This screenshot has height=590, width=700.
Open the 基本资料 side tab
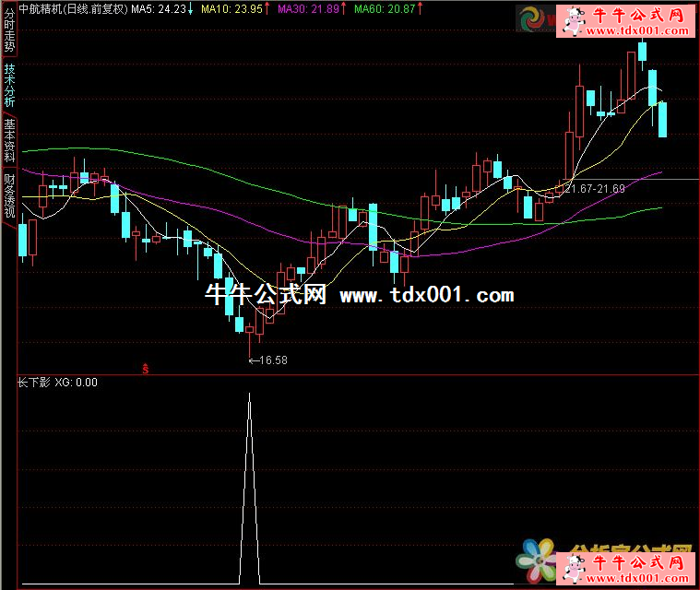point(9,140)
